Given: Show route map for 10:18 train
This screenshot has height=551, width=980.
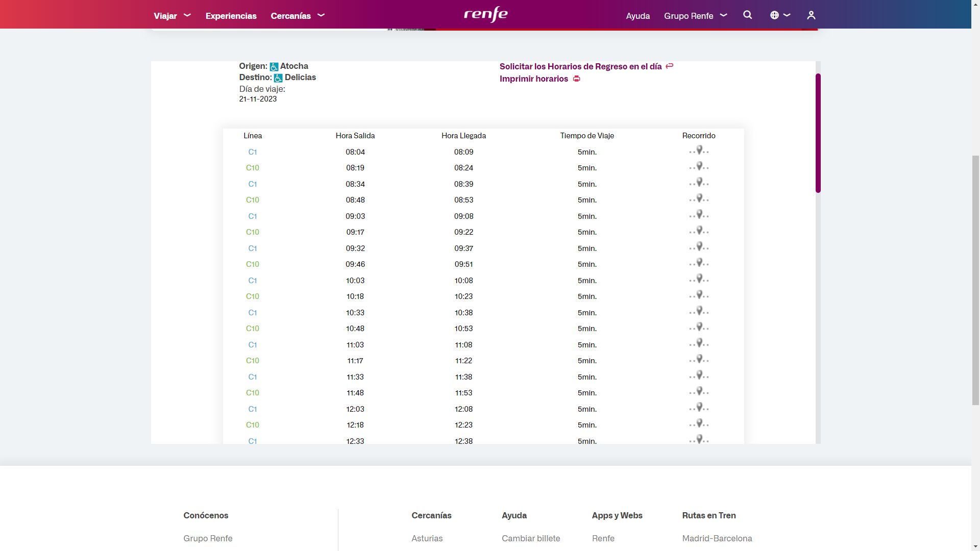Looking at the screenshot, I should (699, 295).
